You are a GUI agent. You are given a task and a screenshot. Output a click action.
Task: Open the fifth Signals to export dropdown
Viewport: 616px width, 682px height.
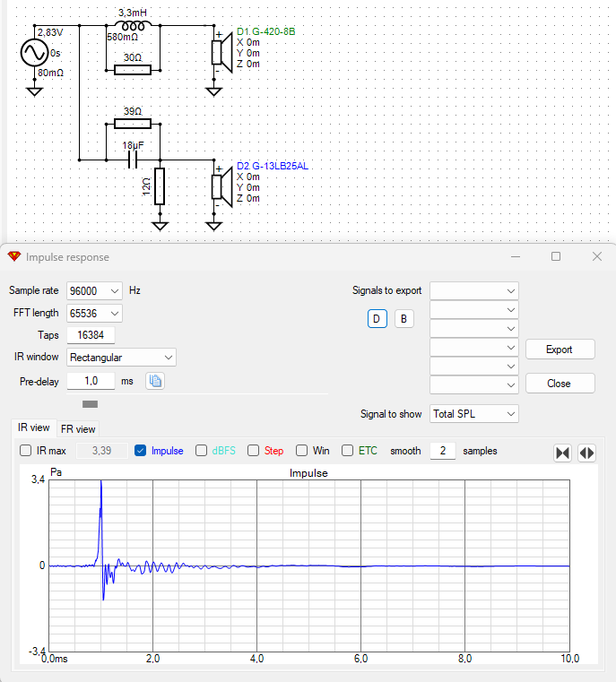coord(473,367)
